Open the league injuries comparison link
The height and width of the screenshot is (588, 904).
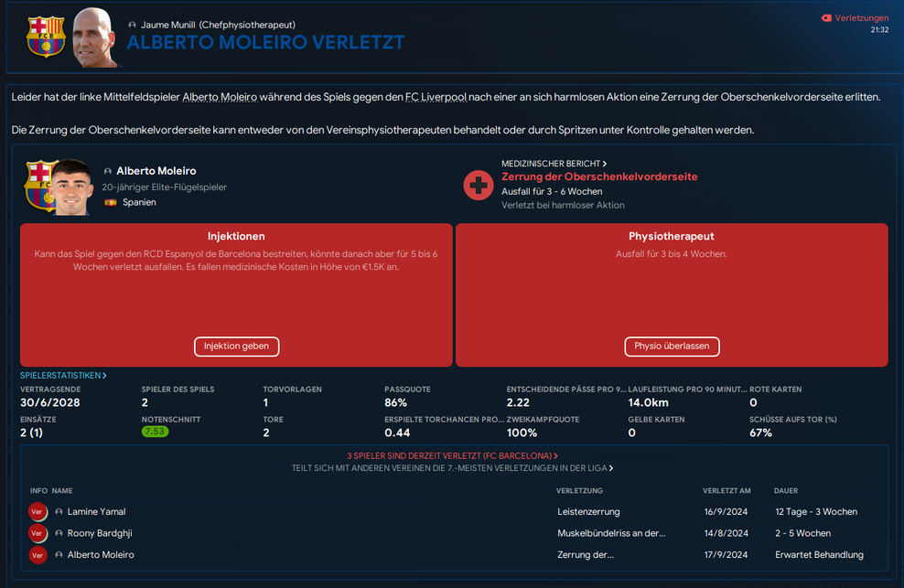point(452,468)
